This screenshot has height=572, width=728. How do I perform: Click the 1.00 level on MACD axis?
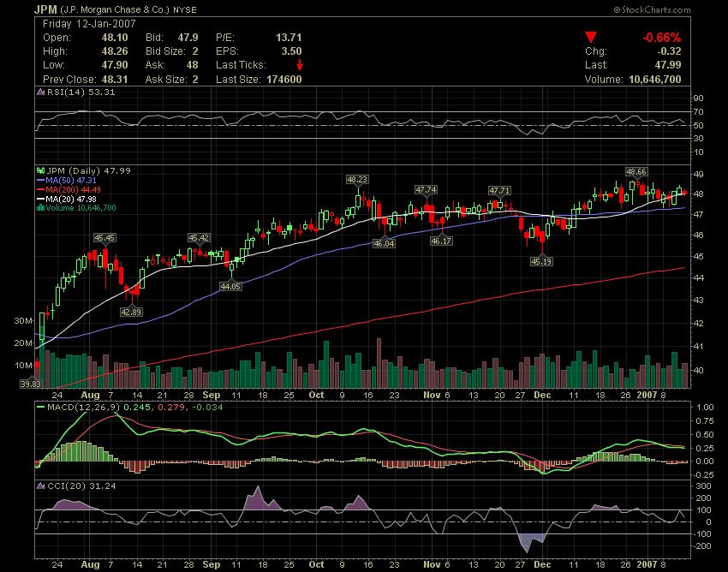(705, 408)
